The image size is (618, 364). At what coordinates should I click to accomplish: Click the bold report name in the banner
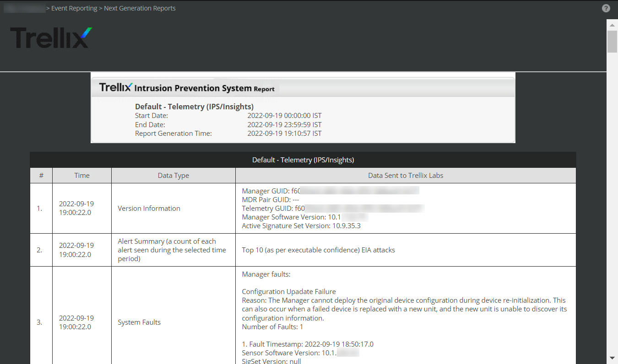point(194,107)
